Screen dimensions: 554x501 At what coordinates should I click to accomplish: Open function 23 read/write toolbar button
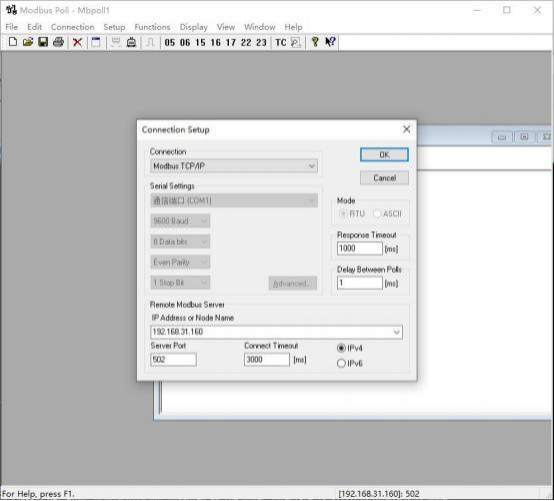pos(261,43)
